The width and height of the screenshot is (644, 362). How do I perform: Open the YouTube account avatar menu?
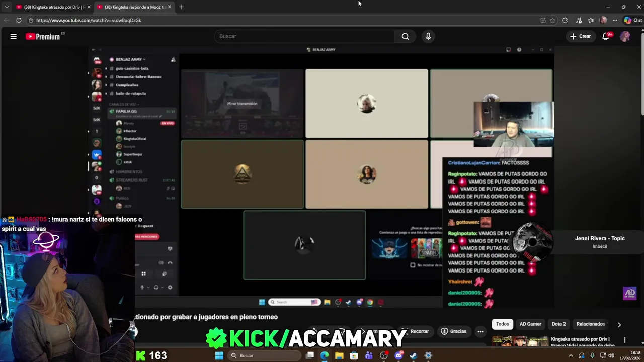tap(625, 36)
